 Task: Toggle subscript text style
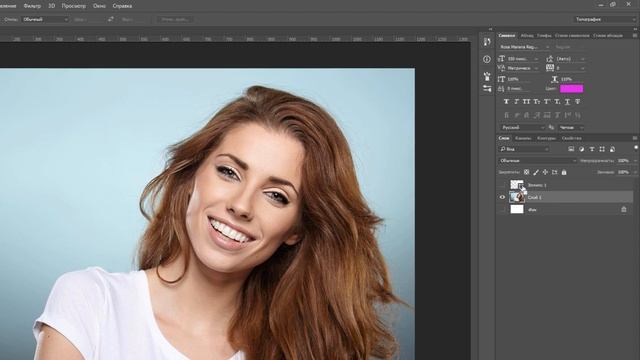(557, 101)
